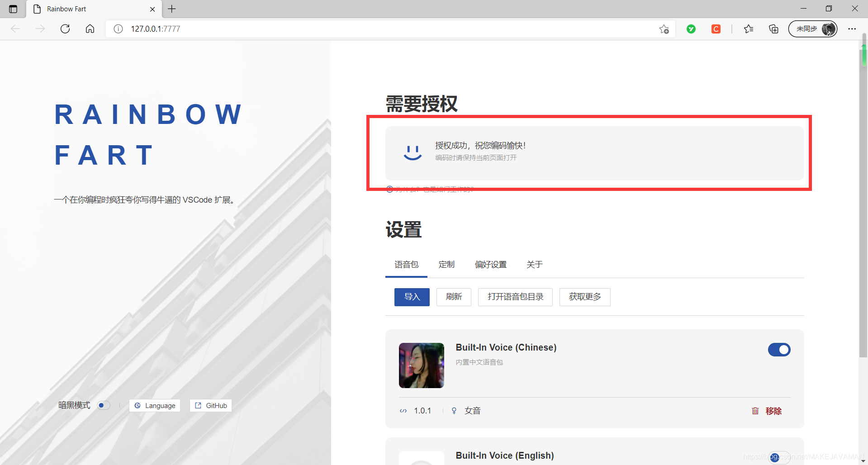This screenshot has height=465, width=868.
Task: Switch to the 关于 tab
Action: click(x=535, y=265)
